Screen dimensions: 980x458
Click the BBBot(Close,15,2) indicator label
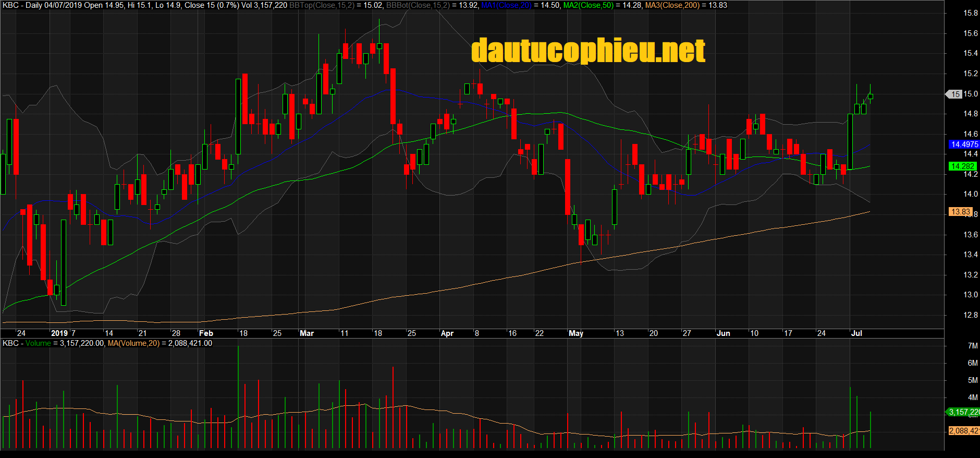pyautogui.click(x=418, y=5)
